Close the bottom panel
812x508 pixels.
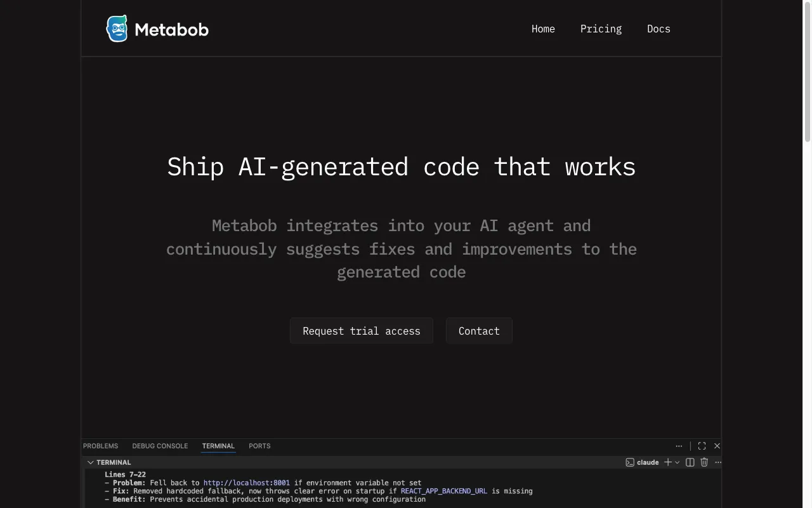coord(717,446)
